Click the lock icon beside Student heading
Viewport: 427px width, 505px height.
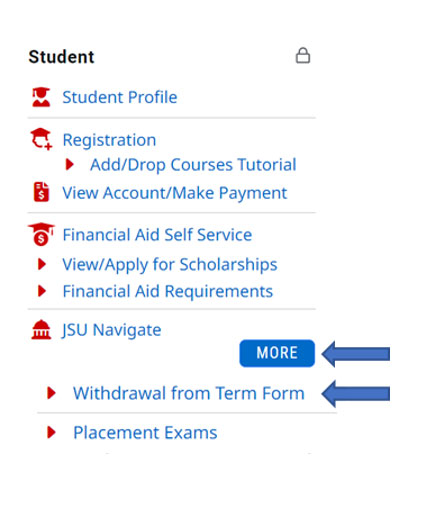click(303, 56)
